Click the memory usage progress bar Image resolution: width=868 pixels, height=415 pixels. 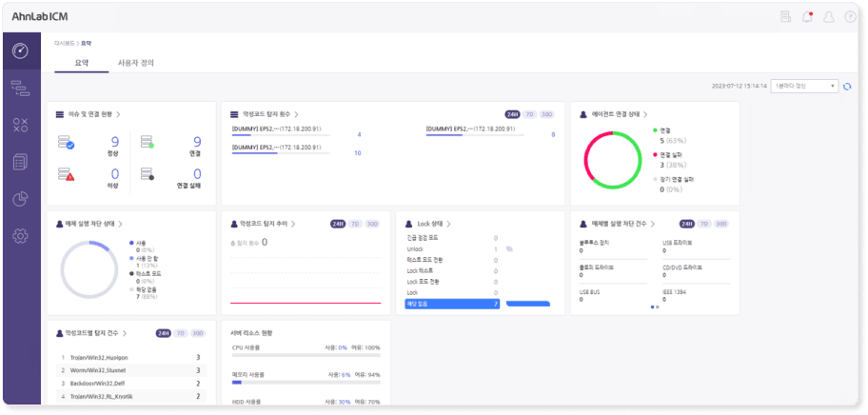click(x=306, y=383)
